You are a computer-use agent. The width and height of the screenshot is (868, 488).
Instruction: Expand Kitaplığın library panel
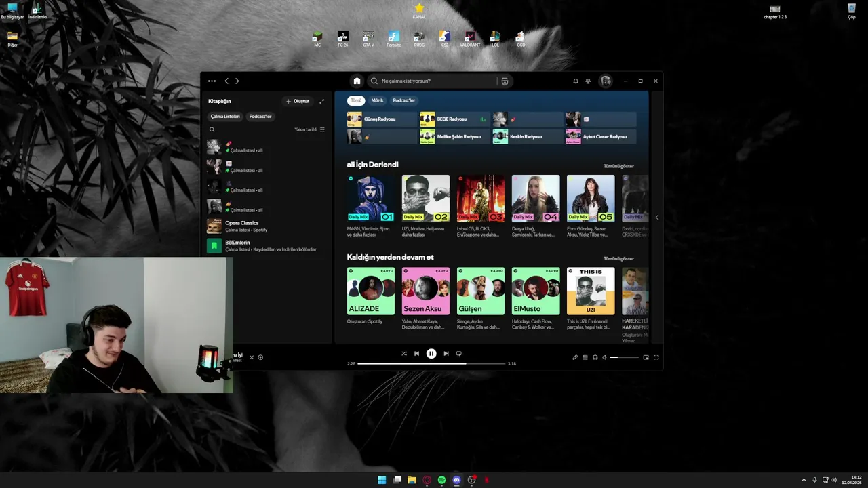coord(321,101)
